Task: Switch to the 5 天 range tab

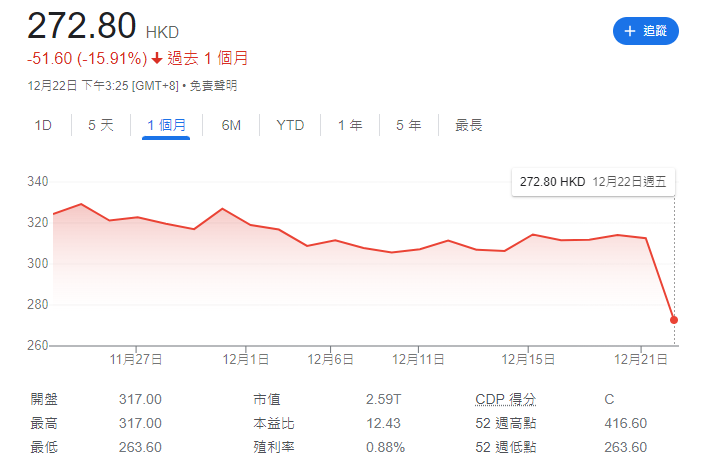Action: point(101,125)
